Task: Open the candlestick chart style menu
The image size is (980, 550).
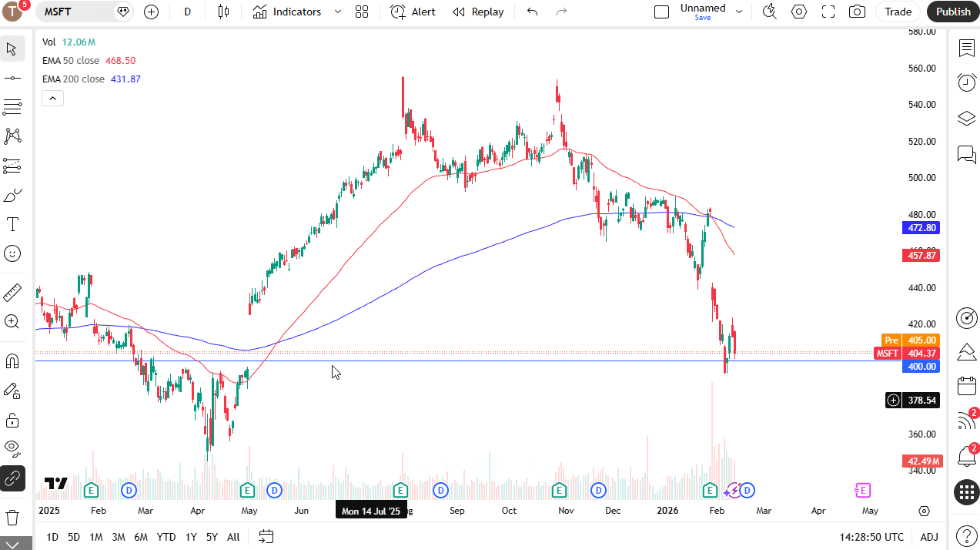Action: 224,12
